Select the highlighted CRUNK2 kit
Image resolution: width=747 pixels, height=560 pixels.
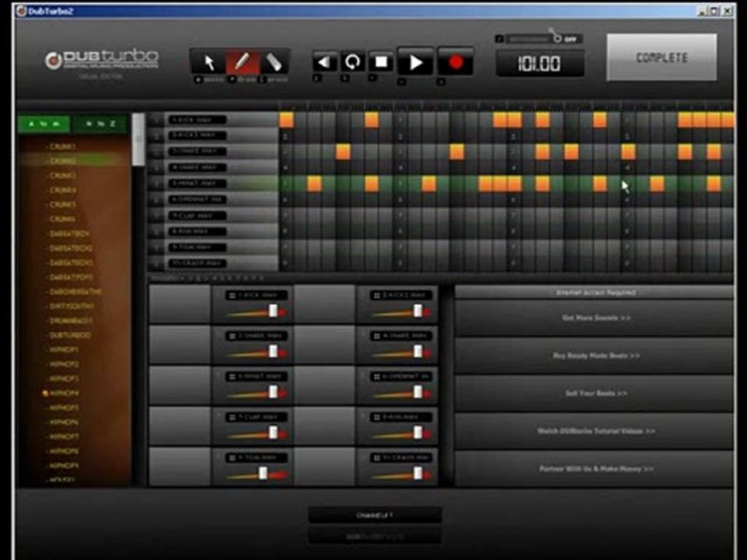(x=62, y=161)
